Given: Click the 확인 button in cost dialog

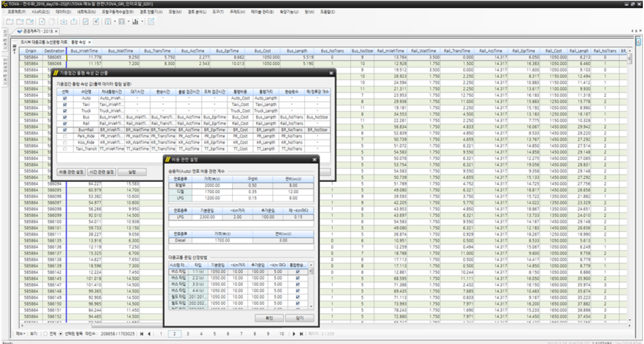Looking at the screenshot, I should pos(269,318).
